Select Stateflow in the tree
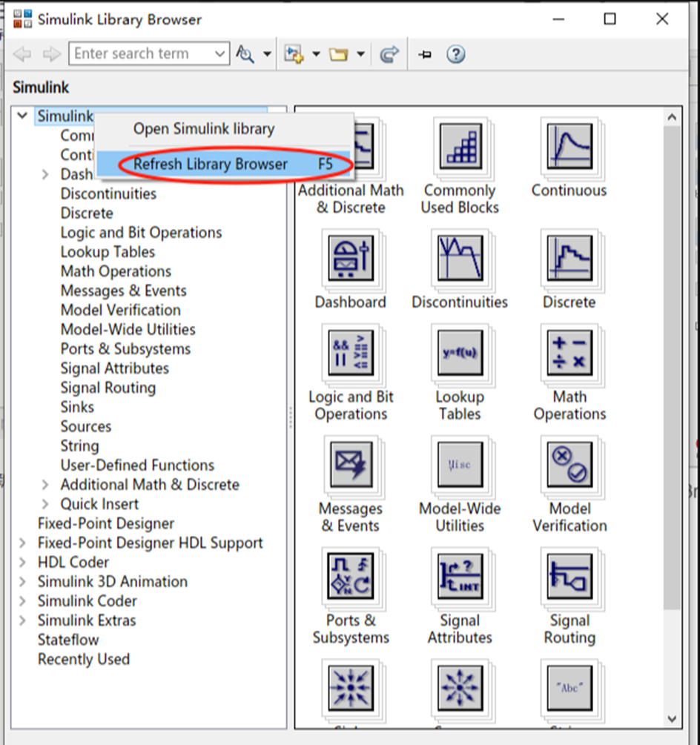Screen dimensions: 700x745 [68, 640]
